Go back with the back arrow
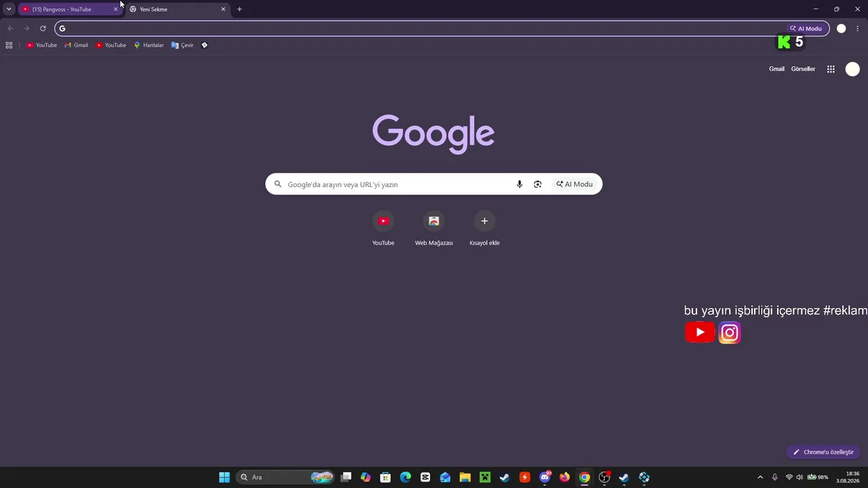 tap(10, 28)
